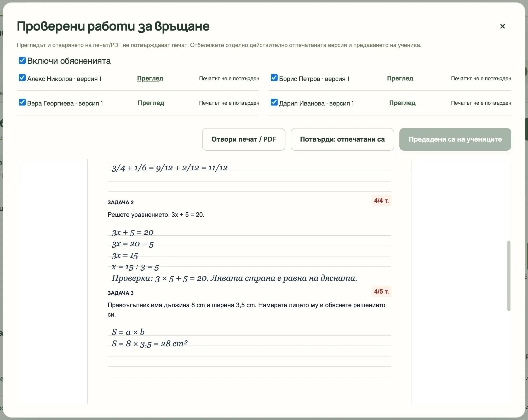Close the returned works dialog
The image size is (528, 420).
click(x=502, y=26)
